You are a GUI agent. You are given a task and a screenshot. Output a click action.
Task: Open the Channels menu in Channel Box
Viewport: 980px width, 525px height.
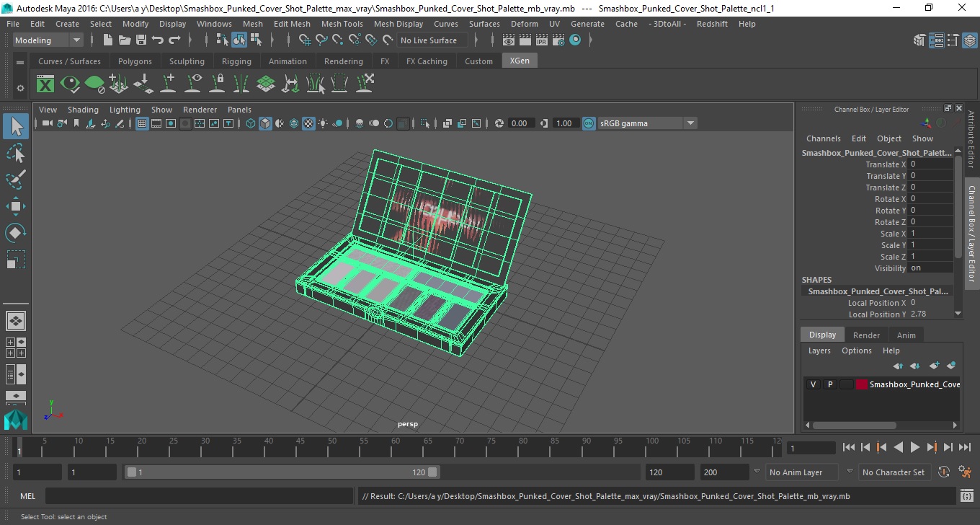823,138
